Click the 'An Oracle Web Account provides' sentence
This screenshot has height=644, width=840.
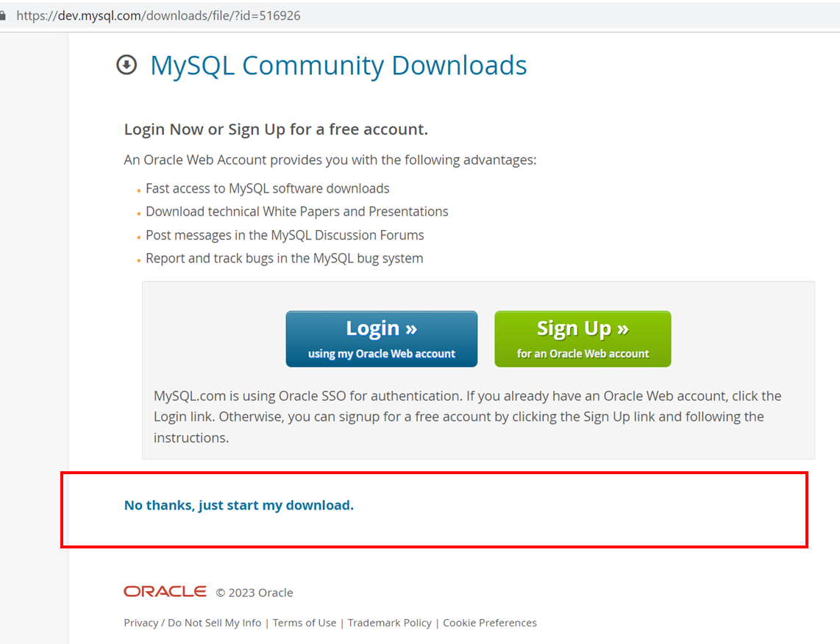coord(330,160)
